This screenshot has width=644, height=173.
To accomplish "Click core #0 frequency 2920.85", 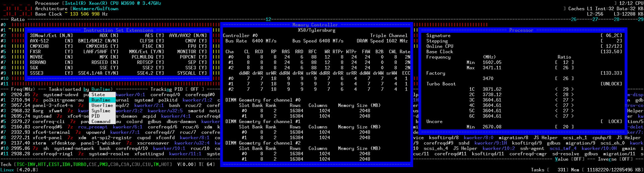I will (x=20, y=95).
